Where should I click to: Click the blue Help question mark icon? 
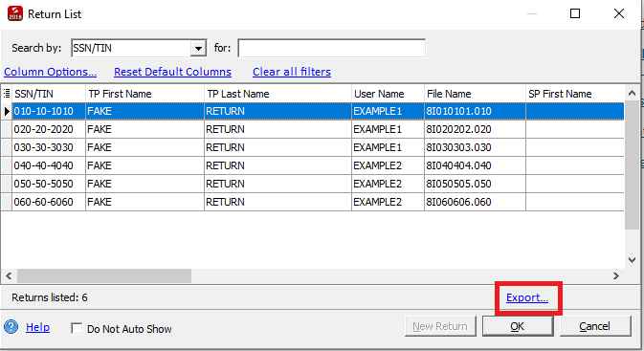click(11, 327)
